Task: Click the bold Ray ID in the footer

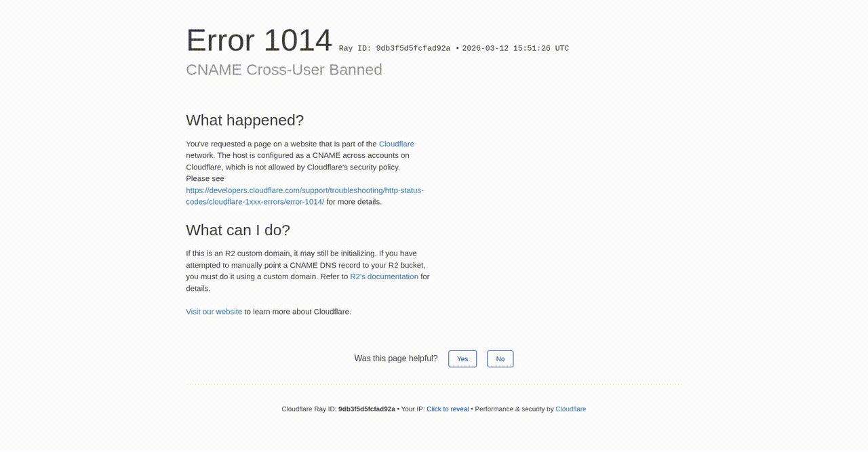Action: click(x=367, y=409)
